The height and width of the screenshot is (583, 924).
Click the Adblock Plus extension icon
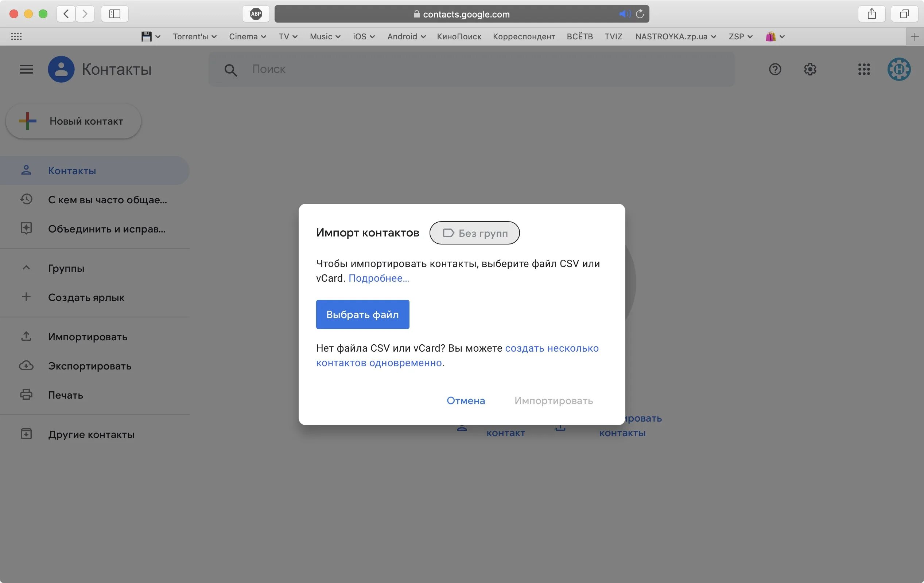[x=256, y=14]
